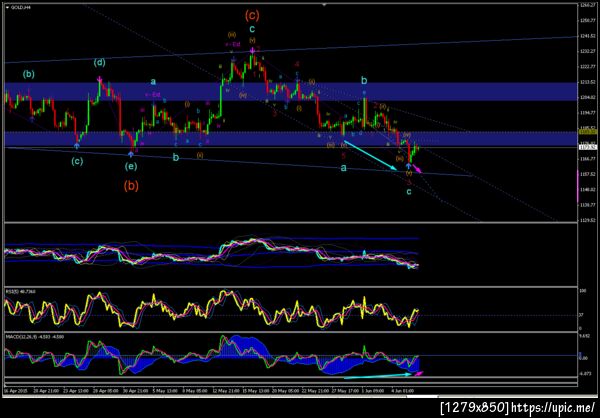Click the blue up-arrow marker above cyan (c)

coord(77,145)
